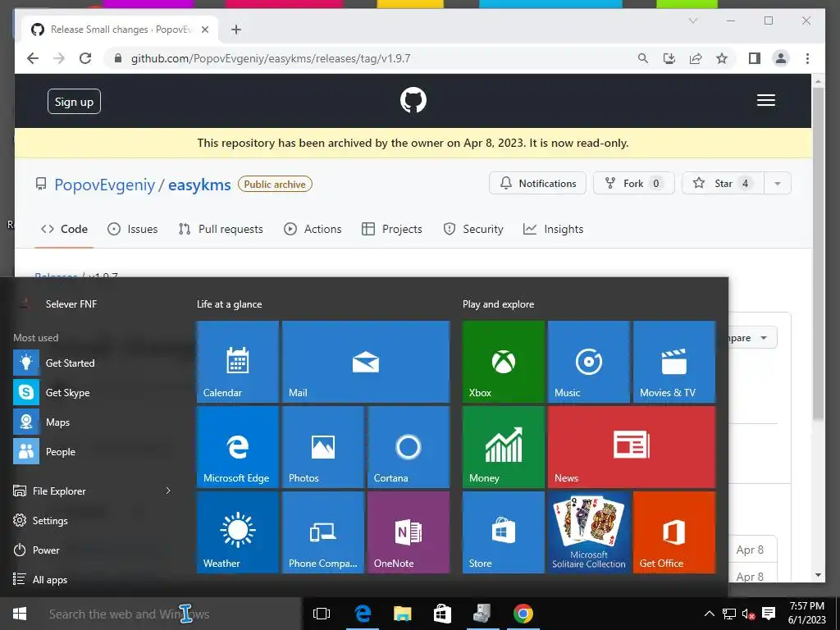Viewport: 840px width, 630px height.
Task: Open the PopovEvgeniy profile link
Action: point(104,185)
